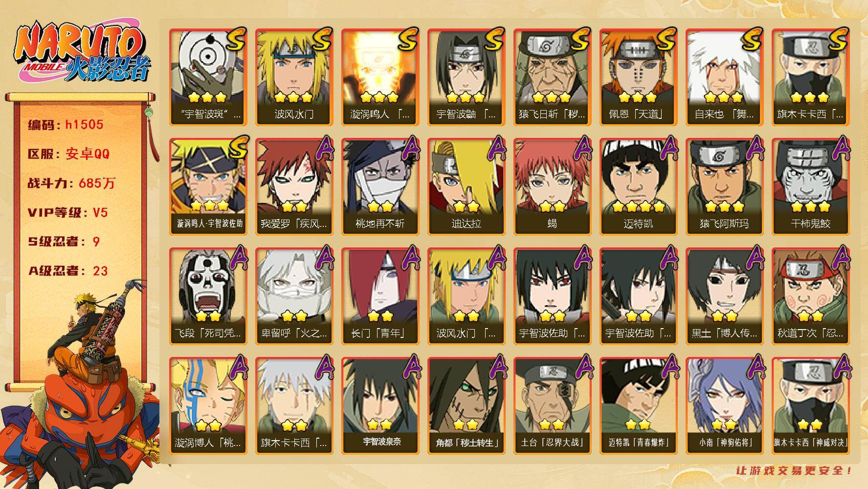Image resolution: width=868 pixels, height=489 pixels.
Task: Select the 干柿鬼鲛 ninja card
Action: tap(811, 187)
